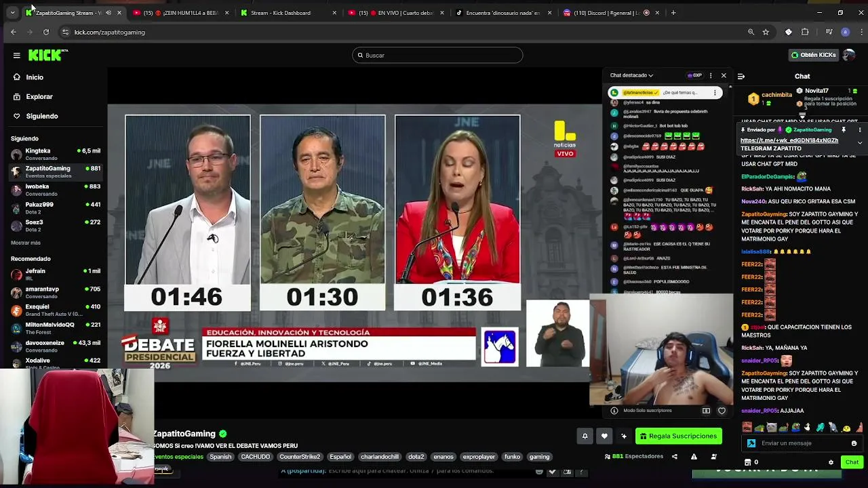Click the ZapatitoGaming channel name under video
Viewport: 868px width, 488px height.
point(184,434)
